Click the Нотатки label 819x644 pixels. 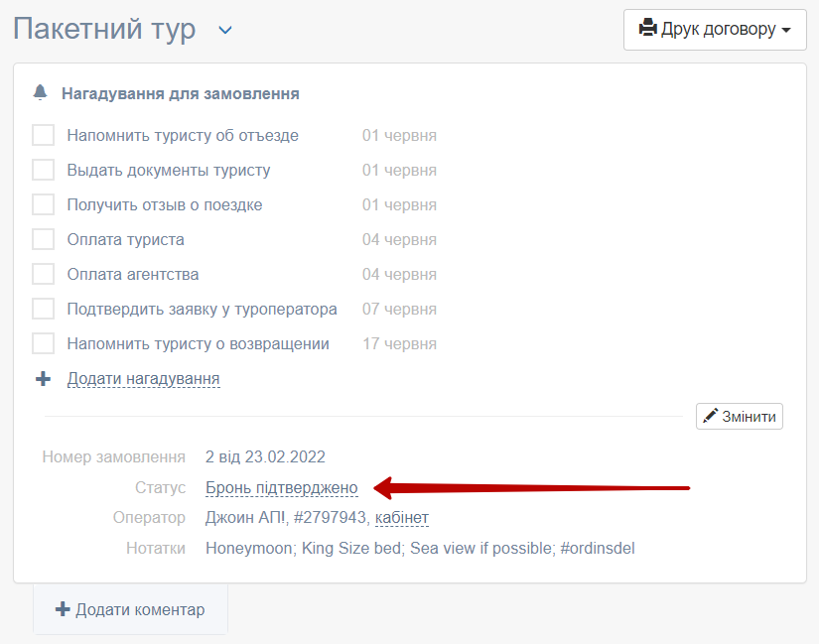click(156, 548)
